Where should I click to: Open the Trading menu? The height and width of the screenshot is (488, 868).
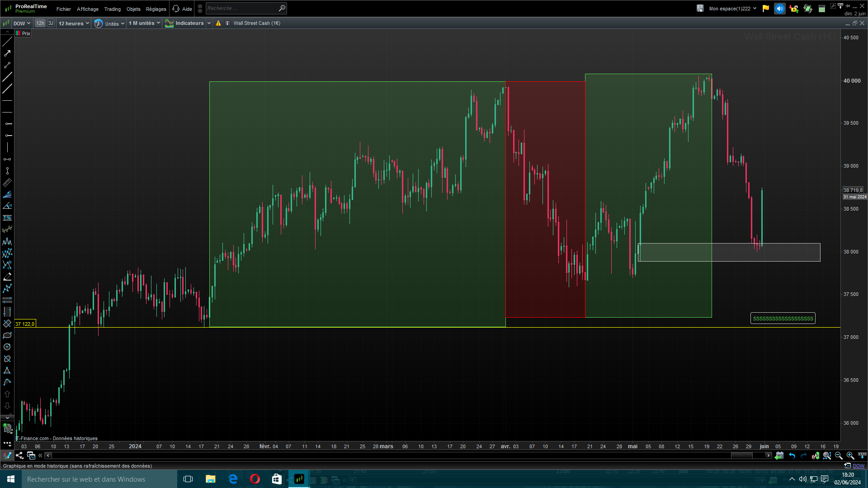click(x=112, y=9)
